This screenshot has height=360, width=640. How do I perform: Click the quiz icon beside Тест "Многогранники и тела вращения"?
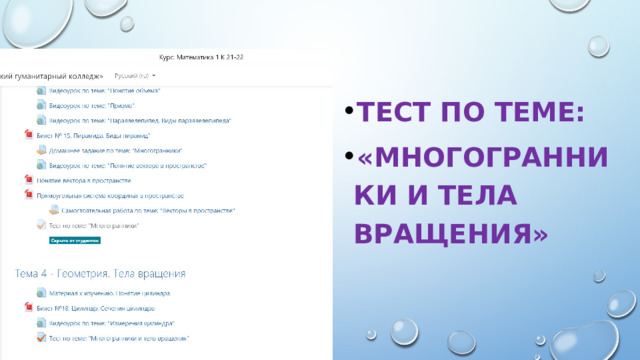(x=41, y=338)
